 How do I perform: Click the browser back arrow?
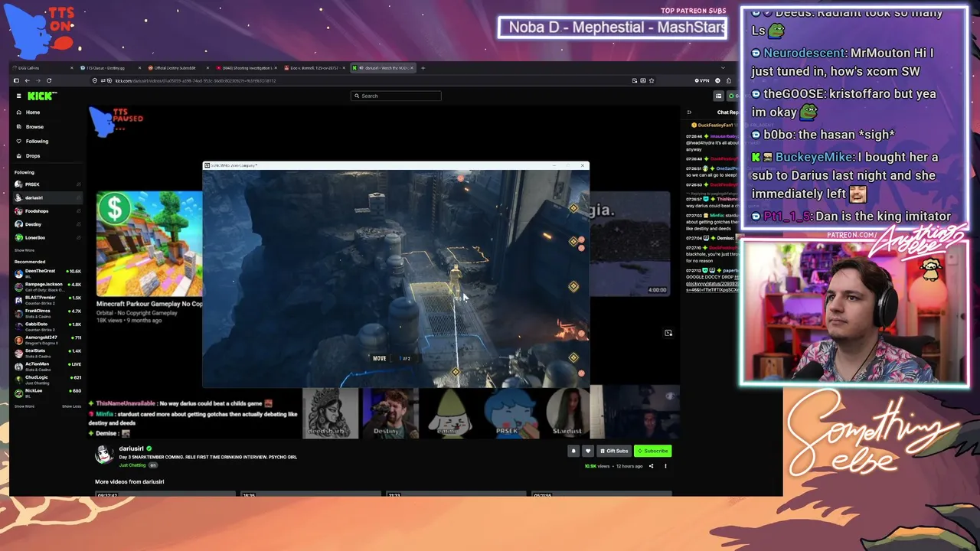[x=27, y=80]
